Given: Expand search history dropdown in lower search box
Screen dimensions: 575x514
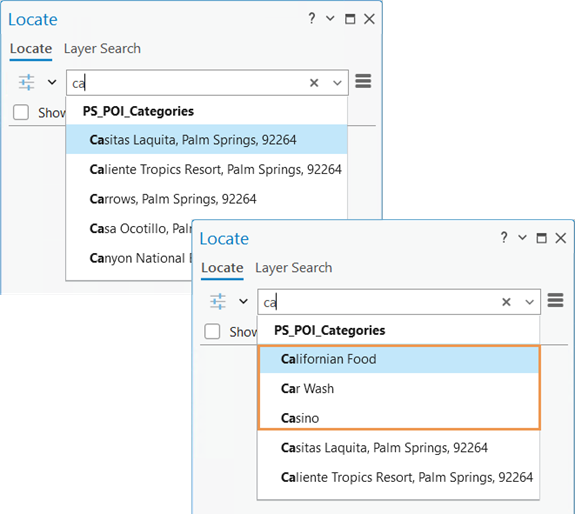Looking at the screenshot, I should (x=529, y=302).
